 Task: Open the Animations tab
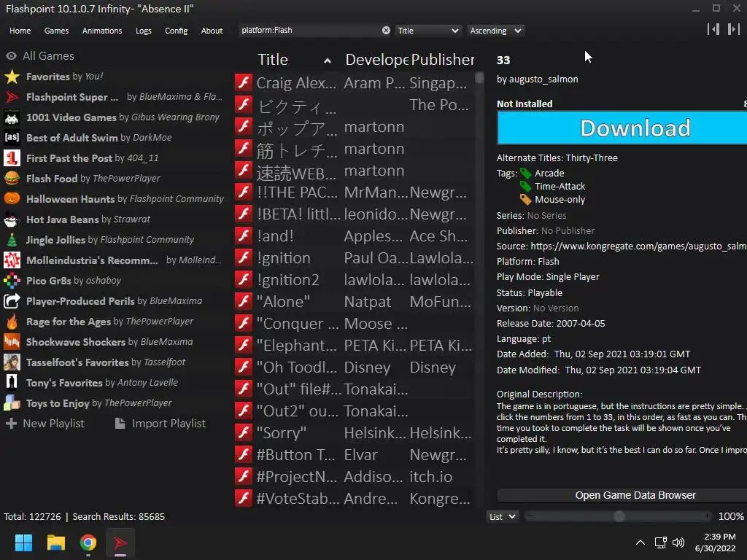point(102,31)
